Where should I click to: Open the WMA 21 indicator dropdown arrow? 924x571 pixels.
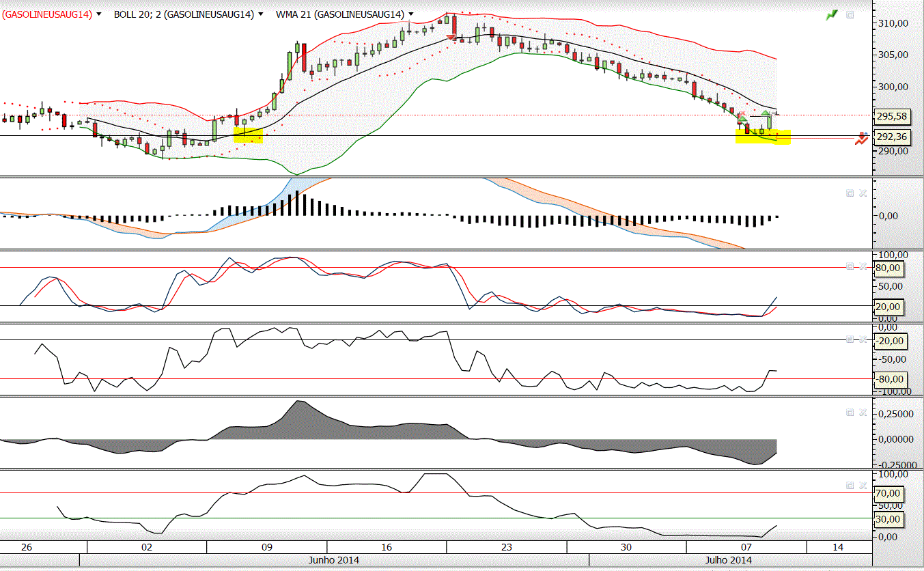(410, 14)
